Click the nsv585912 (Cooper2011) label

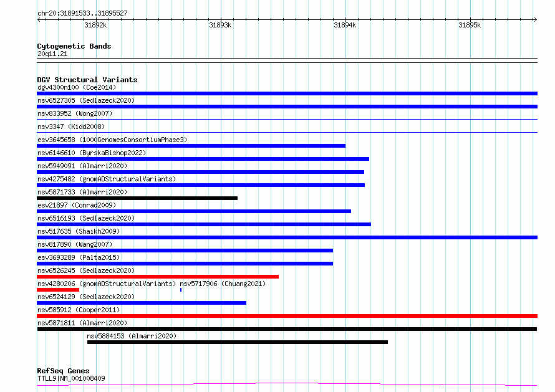79,310
